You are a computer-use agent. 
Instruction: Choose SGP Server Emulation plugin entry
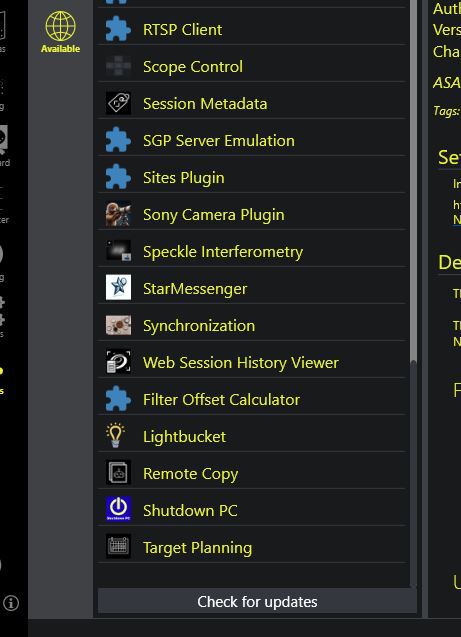coord(252,141)
